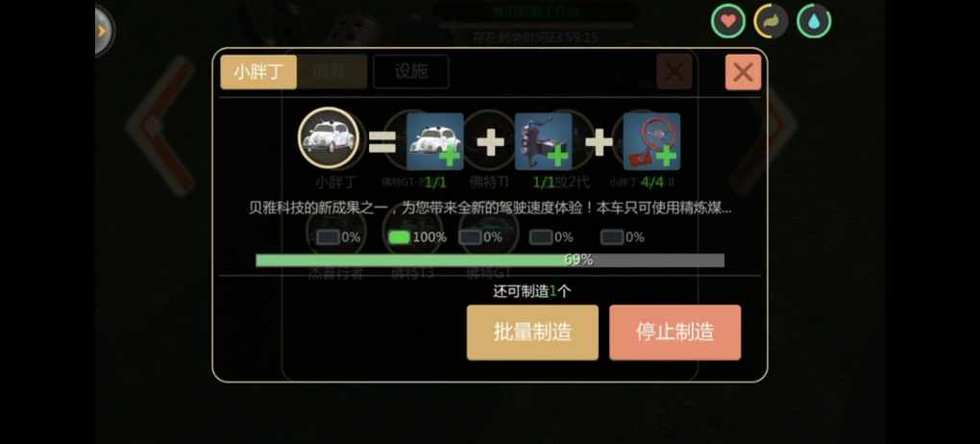980x444 pixels.
Task: Tap the heart health status icon
Action: coord(727,21)
